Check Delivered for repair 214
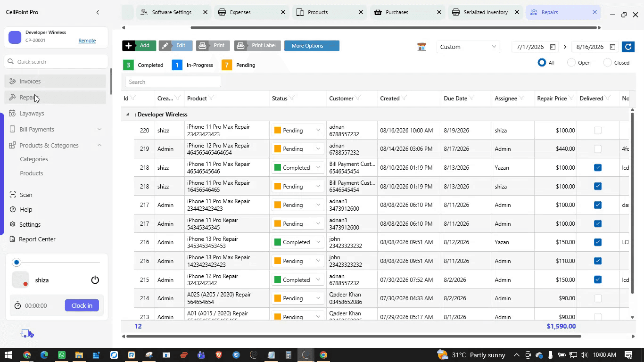This screenshot has height=362, width=644. point(598,298)
